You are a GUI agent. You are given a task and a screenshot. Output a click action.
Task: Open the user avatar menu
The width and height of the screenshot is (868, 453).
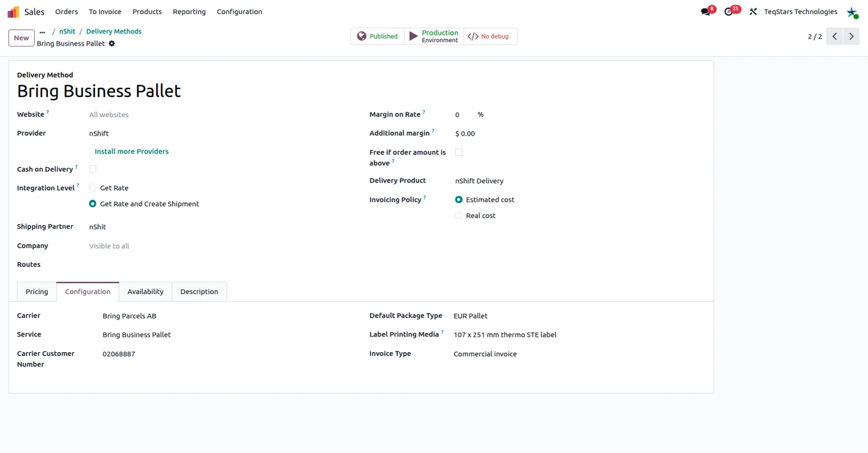coord(852,12)
